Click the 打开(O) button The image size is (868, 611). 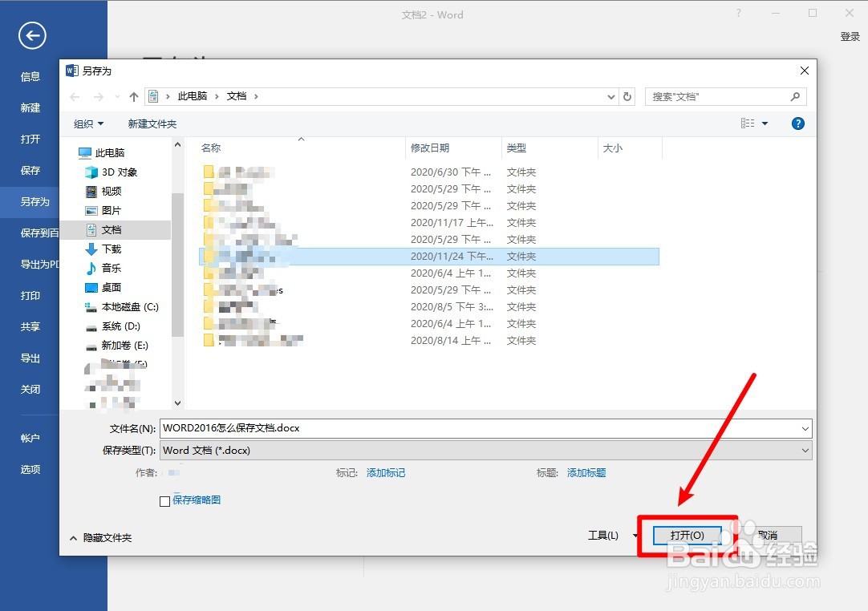[687, 535]
